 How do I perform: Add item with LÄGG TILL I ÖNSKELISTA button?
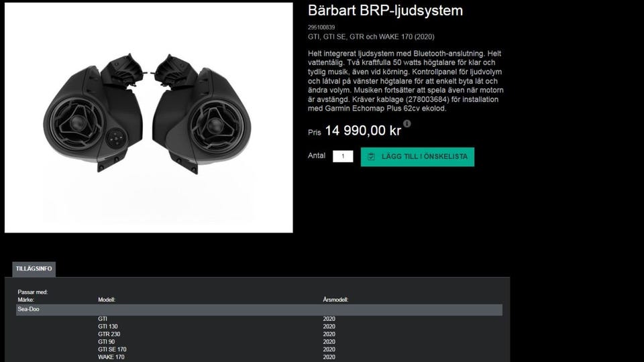pyautogui.click(x=417, y=157)
